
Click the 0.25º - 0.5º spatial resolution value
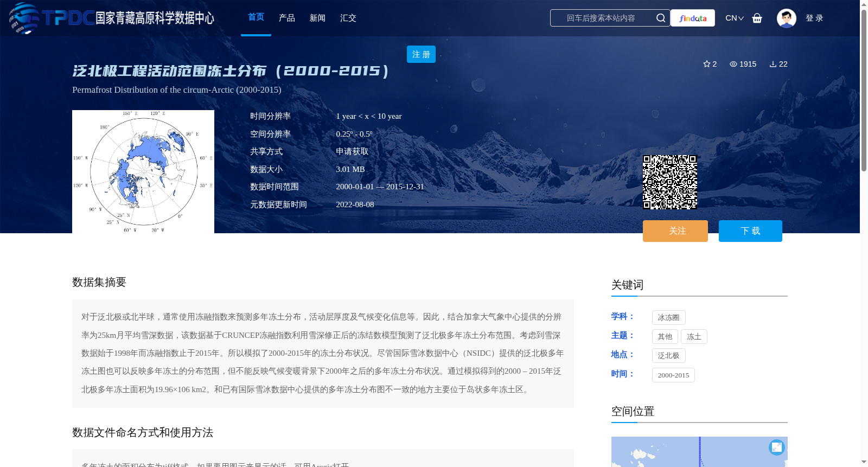click(354, 134)
